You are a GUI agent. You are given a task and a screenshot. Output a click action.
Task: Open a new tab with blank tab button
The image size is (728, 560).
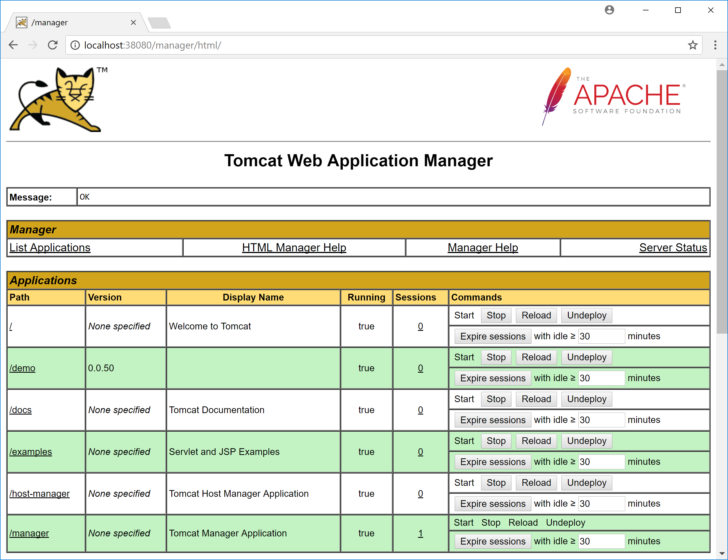pyautogui.click(x=159, y=23)
